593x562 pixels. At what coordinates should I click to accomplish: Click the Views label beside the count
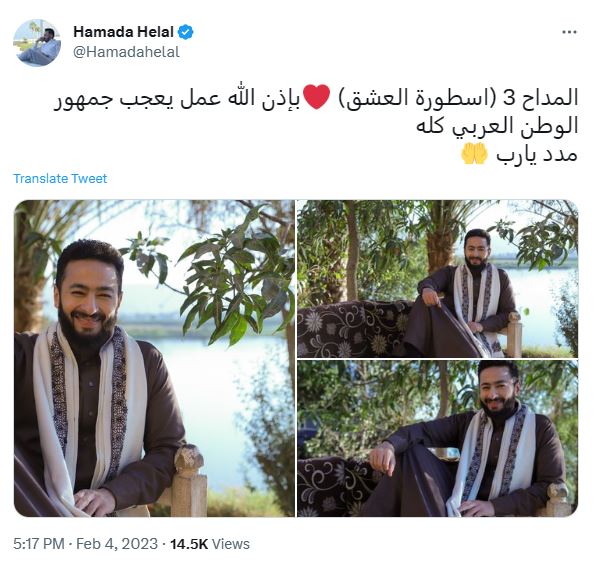pyautogui.click(x=231, y=544)
